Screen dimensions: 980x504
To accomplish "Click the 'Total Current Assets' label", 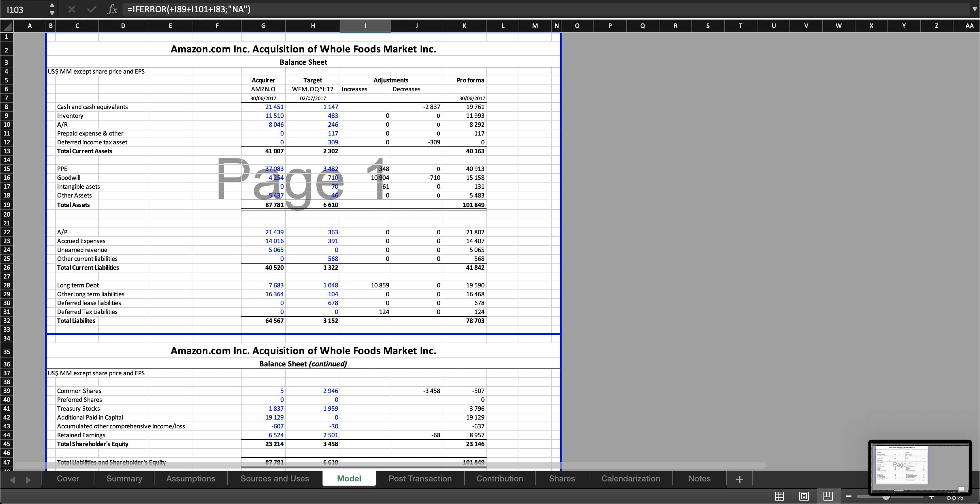I will click(84, 151).
